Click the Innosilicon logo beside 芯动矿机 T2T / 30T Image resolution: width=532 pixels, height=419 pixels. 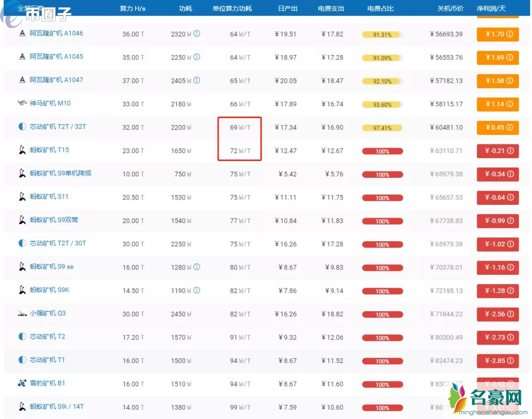click(x=22, y=243)
